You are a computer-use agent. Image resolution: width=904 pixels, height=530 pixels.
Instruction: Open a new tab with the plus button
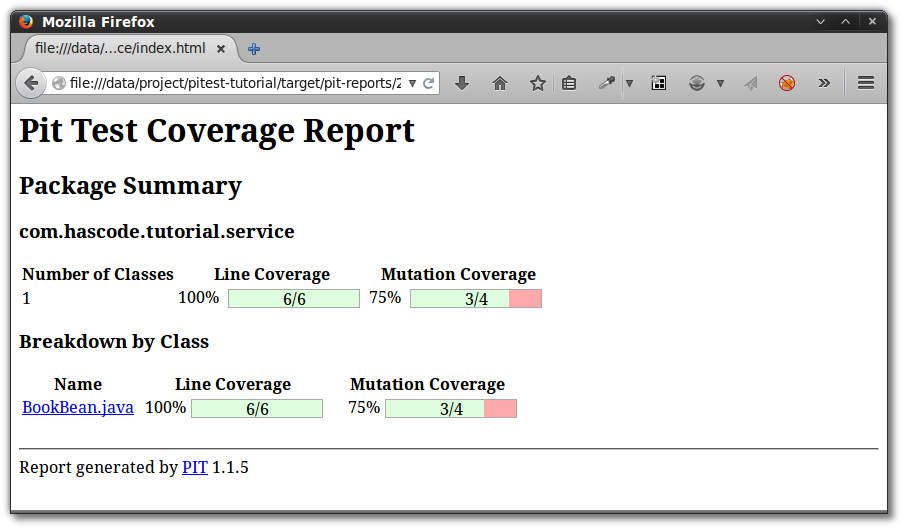click(254, 48)
